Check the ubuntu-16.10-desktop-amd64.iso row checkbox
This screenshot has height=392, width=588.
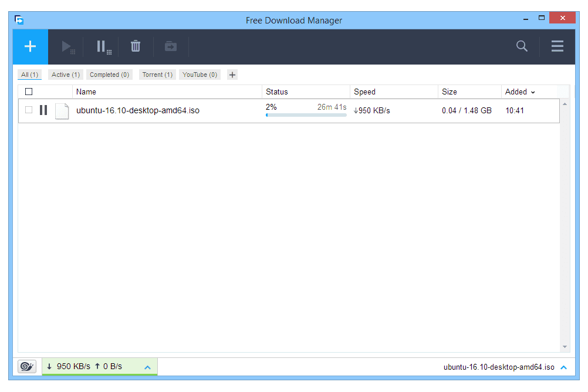click(29, 110)
